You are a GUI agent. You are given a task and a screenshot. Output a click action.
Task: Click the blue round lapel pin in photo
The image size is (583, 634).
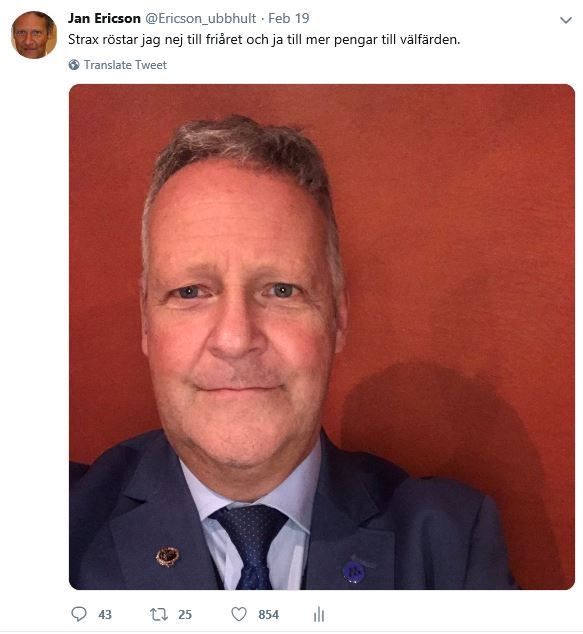[354, 571]
